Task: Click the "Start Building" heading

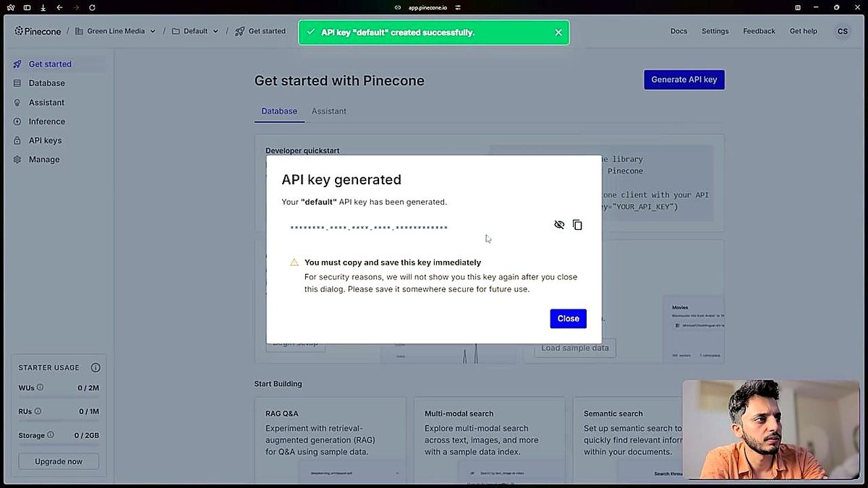Action: tap(278, 384)
